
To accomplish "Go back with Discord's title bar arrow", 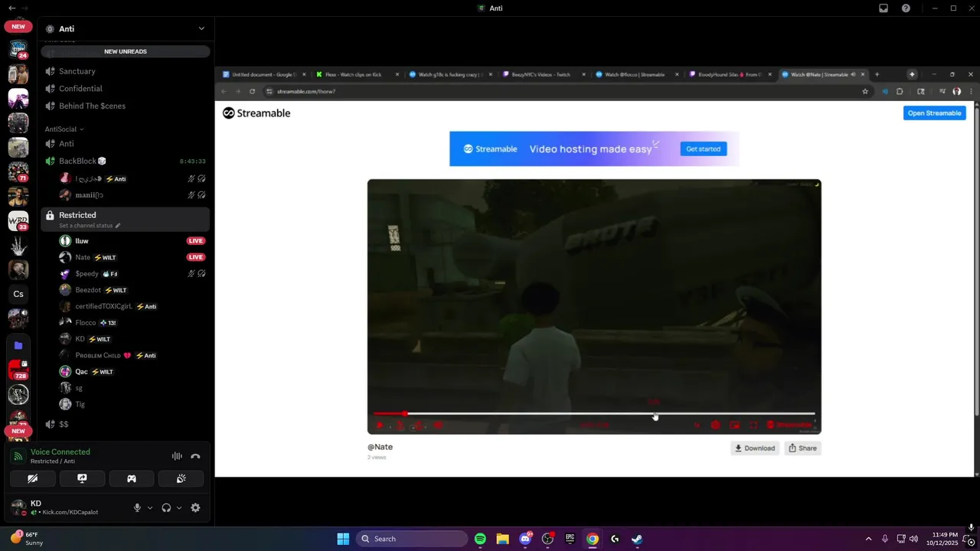I will click(11, 8).
